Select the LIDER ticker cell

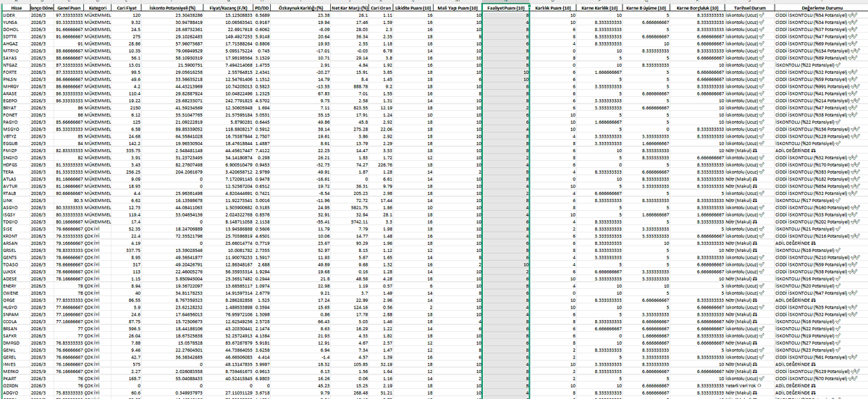point(15,15)
